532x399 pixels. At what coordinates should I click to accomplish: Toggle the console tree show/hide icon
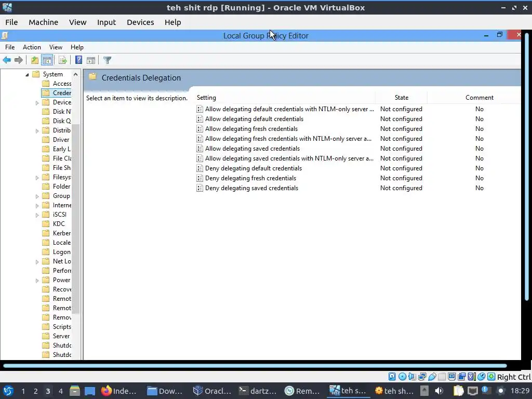[x=47, y=60]
